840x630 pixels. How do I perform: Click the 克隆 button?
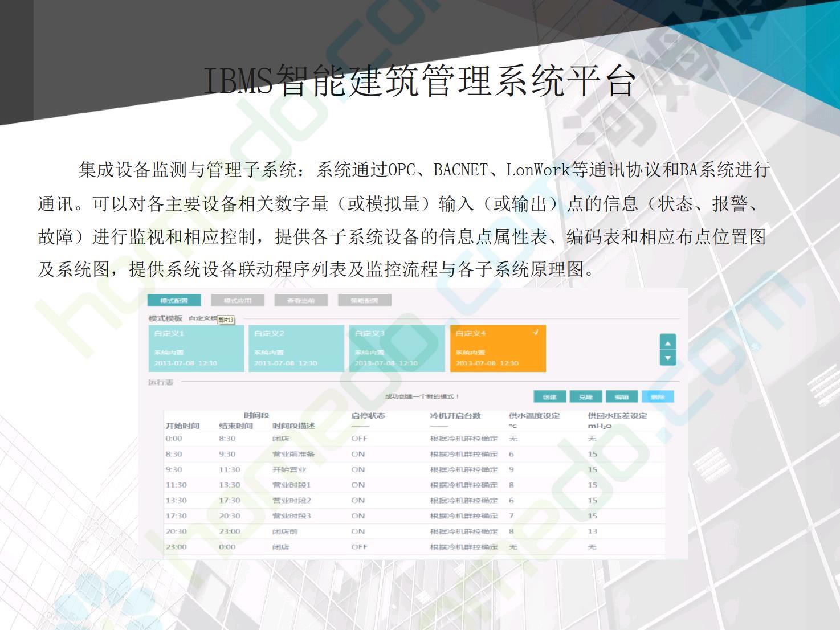[586, 397]
